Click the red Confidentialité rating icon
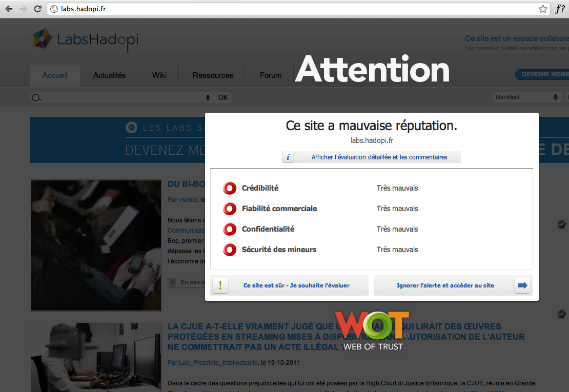Image resolution: width=569 pixels, height=392 pixels. pos(230,229)
